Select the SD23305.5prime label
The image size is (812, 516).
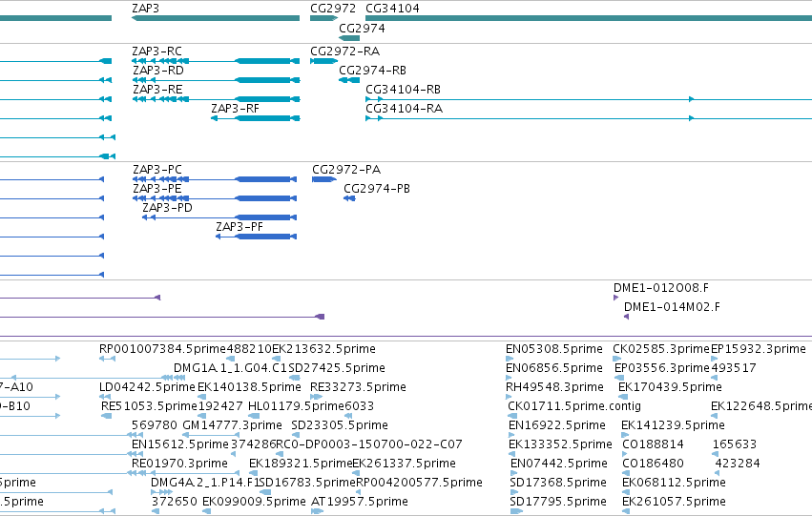[x=339, y=425]
